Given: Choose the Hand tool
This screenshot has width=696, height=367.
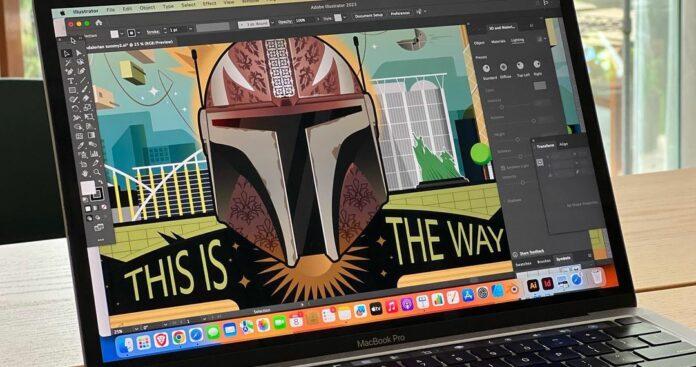Looking at the screenshot, I should pos(84,173).
